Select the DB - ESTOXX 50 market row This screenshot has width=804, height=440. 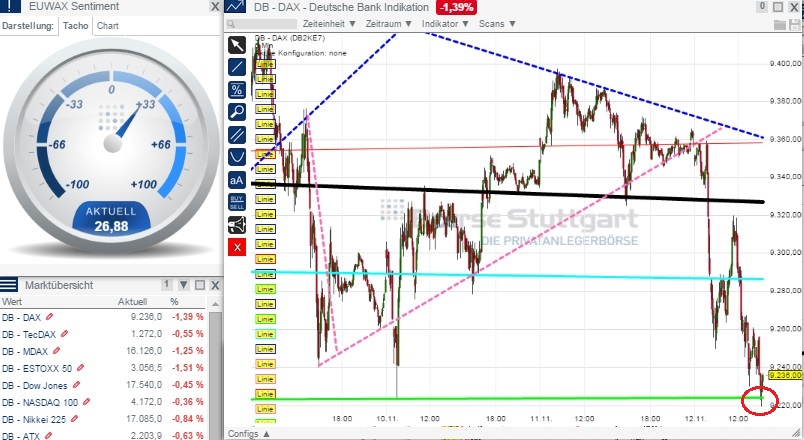103,368
